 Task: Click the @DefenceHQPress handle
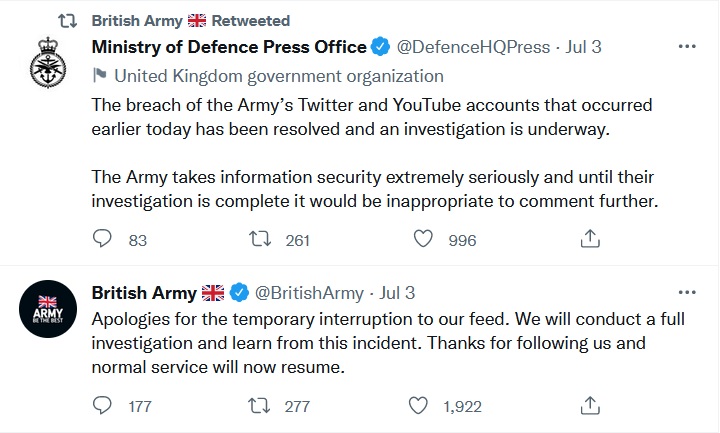click(x=474, y=46)
